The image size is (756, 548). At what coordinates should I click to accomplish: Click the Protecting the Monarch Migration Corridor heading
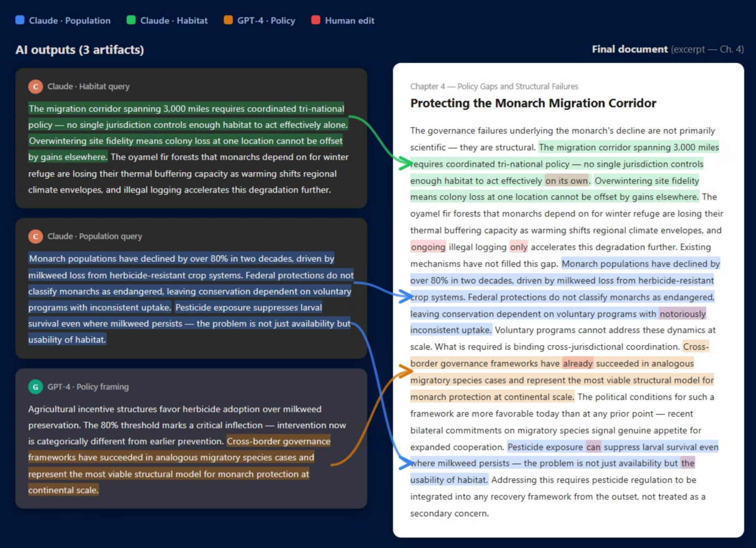click(533, 103)
